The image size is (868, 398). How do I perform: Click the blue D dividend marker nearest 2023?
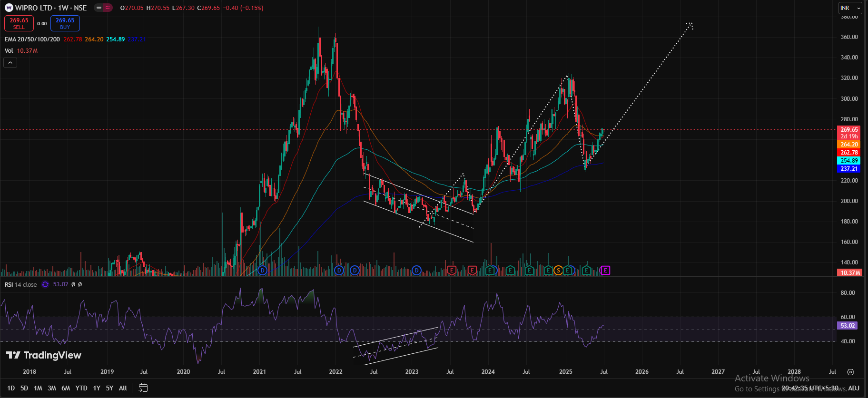pos(416,271)
